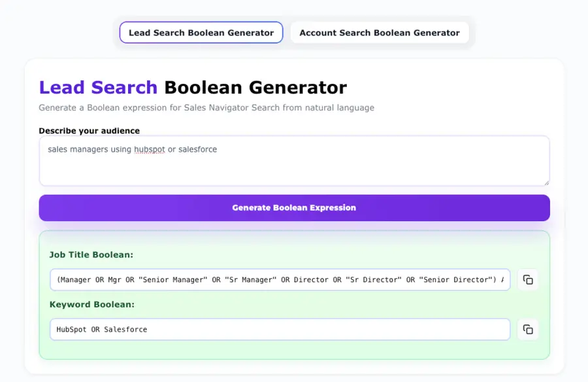This screenshot has width=588, height=382.
Task: Click the copy icon beside the job titles
Action: [x=528, y=279]
